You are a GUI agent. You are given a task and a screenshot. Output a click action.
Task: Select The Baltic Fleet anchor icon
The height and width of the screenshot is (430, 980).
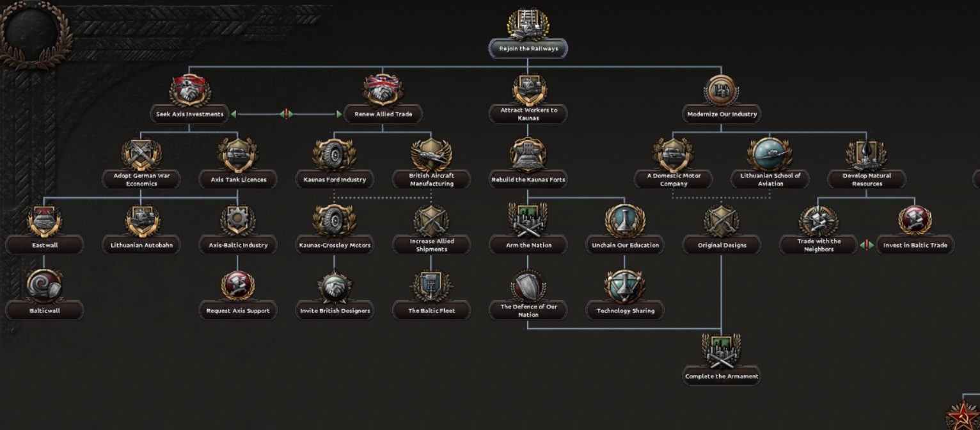pyautogui.click(x=431, y=287)
